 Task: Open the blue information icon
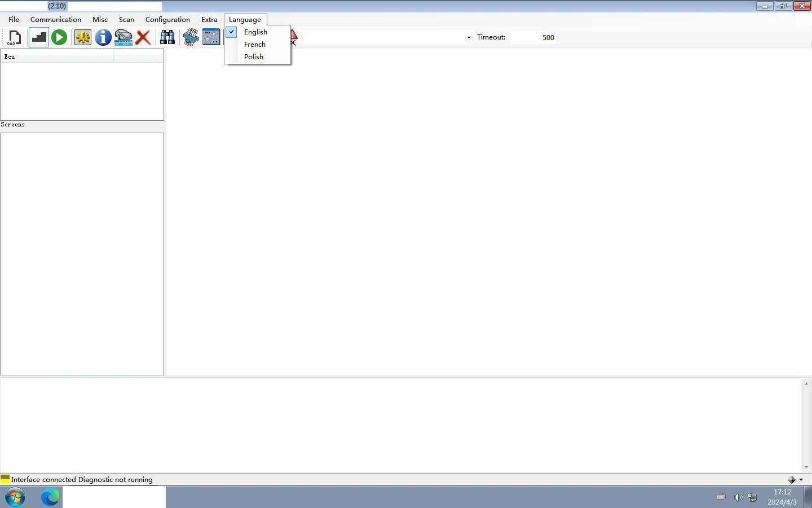click(x=103, y=38)
